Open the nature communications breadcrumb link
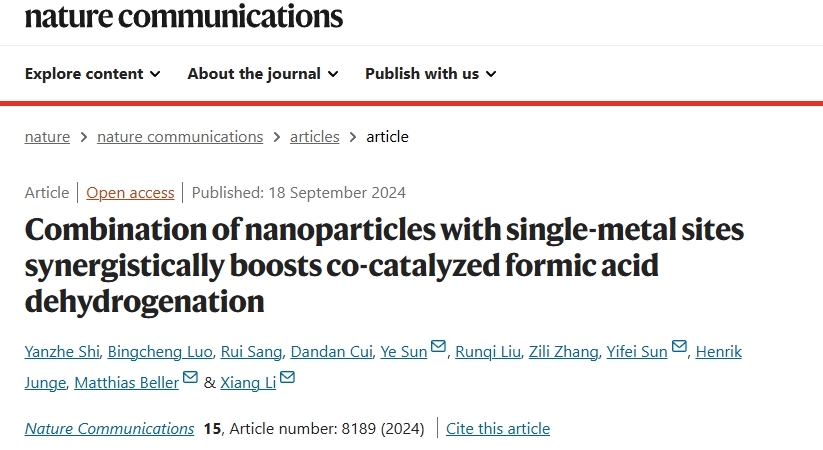Screen dimensions: 823x450 (x=180, y=137)
